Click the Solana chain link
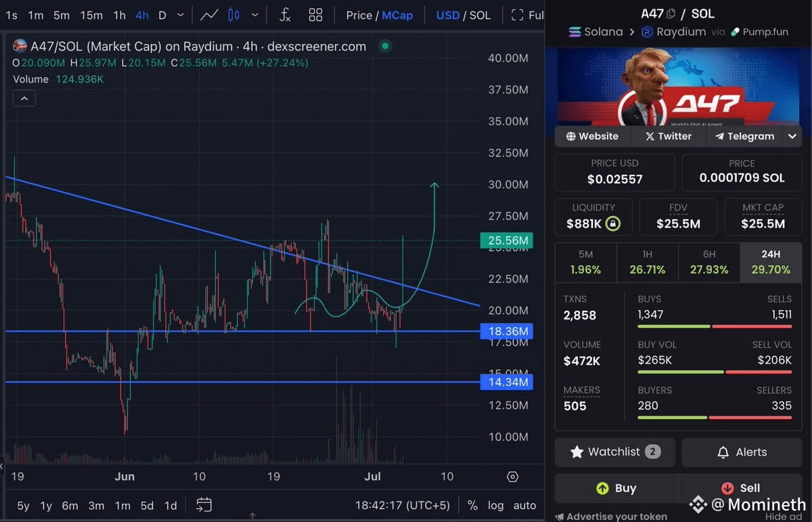The image size is (812, 522). (x=595, y=32)
